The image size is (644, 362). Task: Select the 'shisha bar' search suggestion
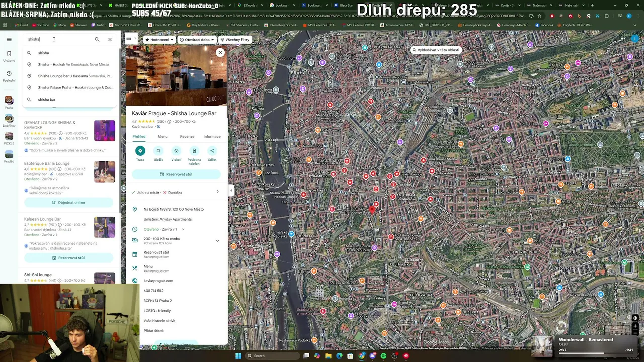[x=69, y=99]
